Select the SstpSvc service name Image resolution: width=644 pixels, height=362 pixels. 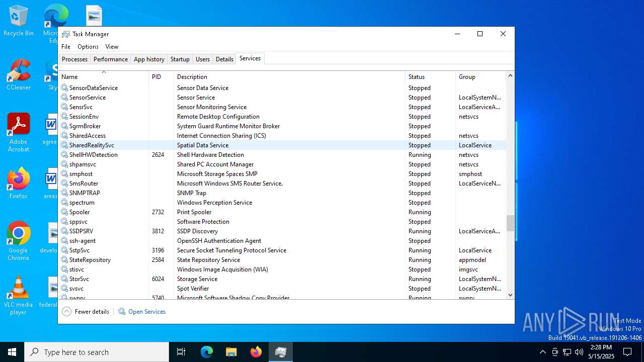point(79,250)
